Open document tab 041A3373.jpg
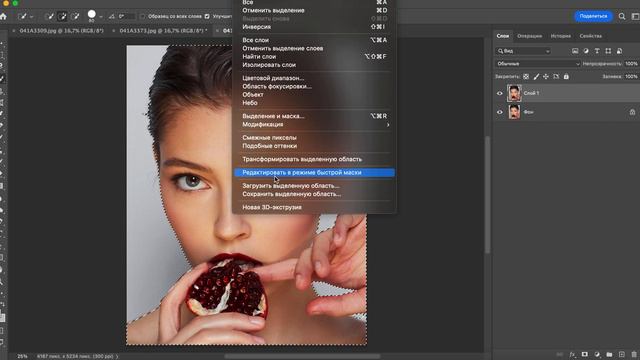Viewport: 640px width, 360px height. 163,31
